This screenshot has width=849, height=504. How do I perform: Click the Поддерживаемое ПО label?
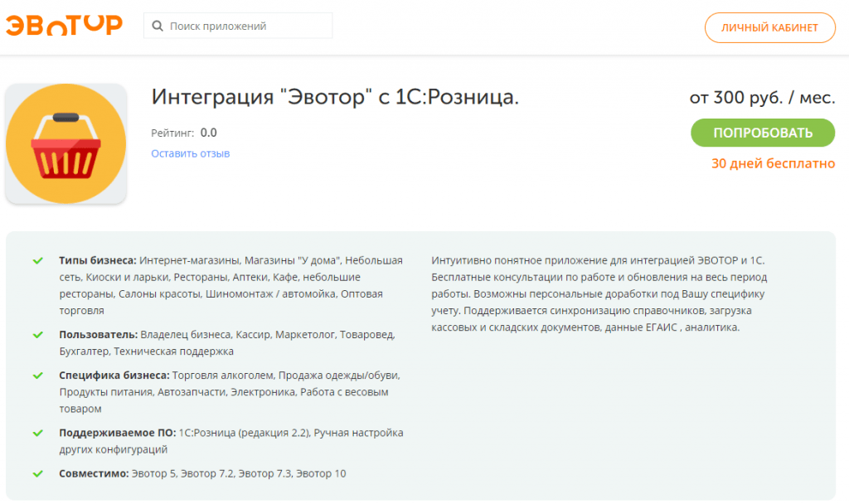click(118, 433)
